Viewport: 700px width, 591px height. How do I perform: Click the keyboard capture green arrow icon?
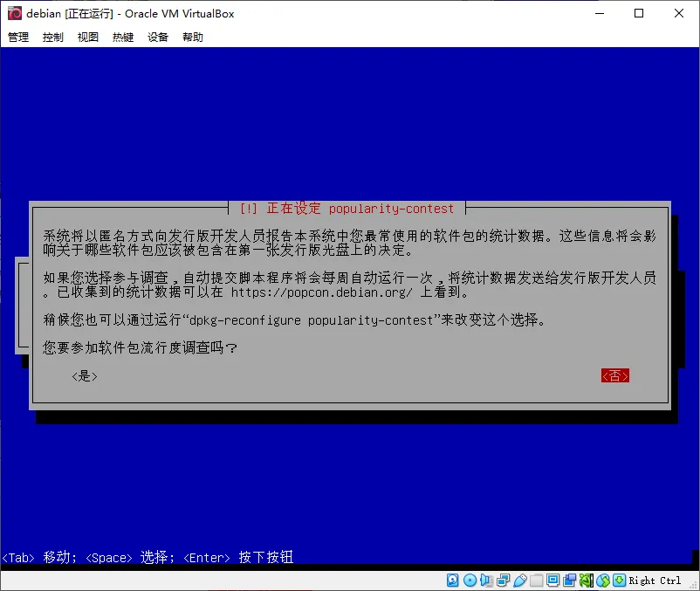coord(619,581)
